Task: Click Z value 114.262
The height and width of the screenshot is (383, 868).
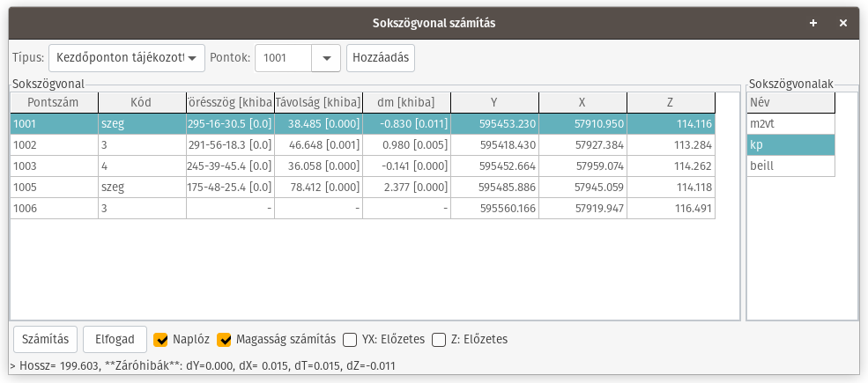Action: click(671, 166)
